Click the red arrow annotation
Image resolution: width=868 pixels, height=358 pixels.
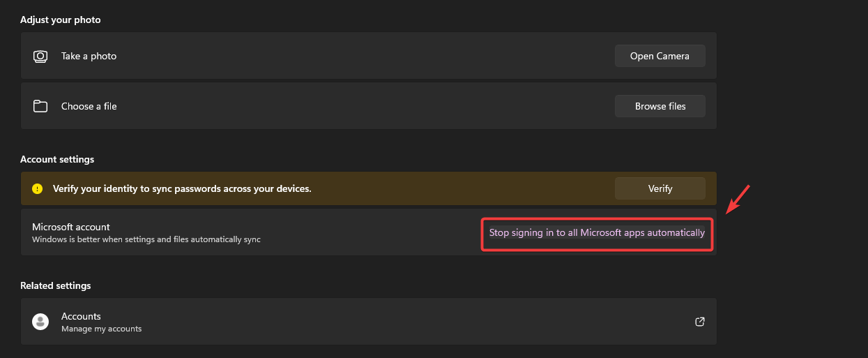point(738,199)
